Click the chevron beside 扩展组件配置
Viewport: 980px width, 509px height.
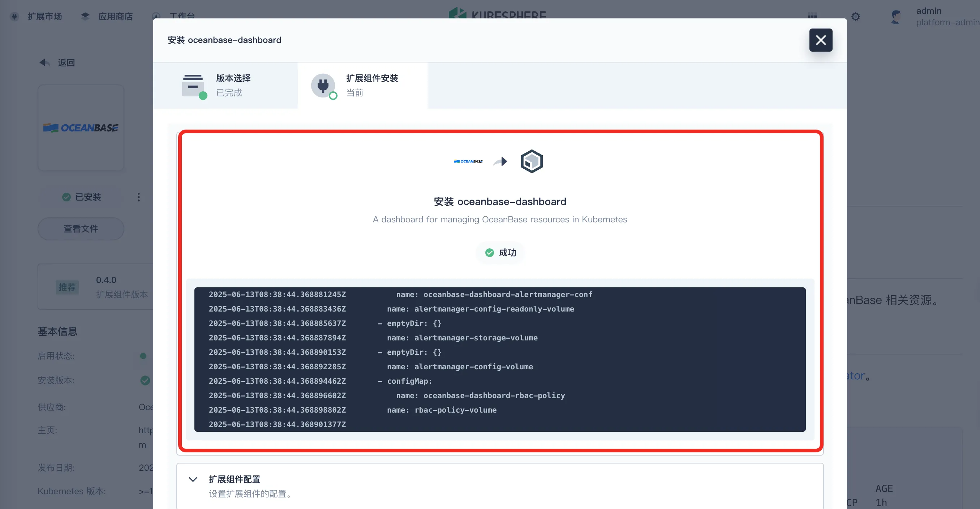[193, 479]
